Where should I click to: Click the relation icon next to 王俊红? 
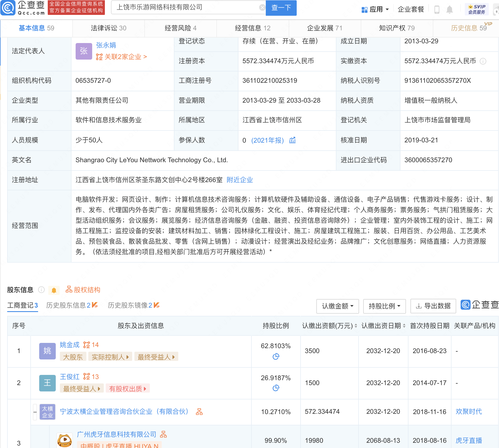click(87, 377)
